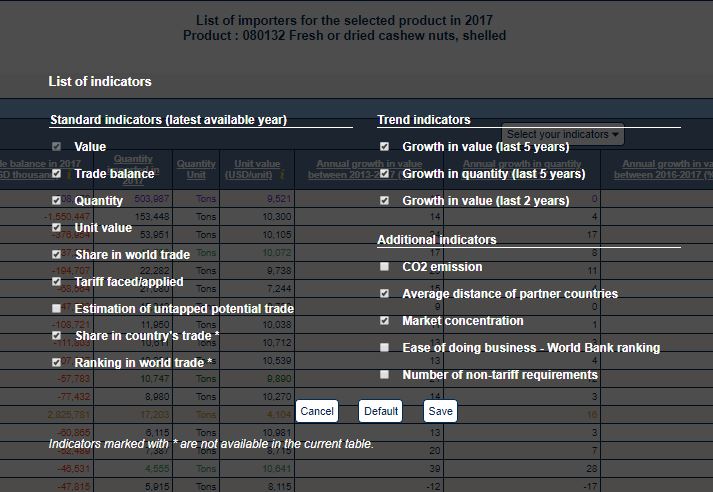This screenshot has height=492, width=713.
Task: Check Number of non-tariff requirements
Action: [385, 375]
